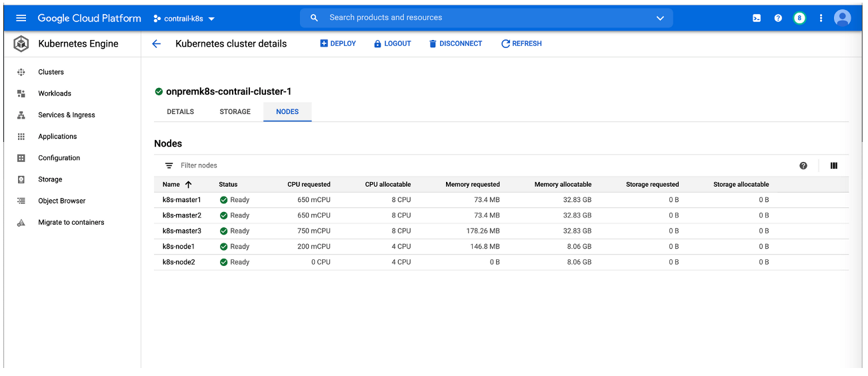This screenshot has width=868, height=376.
Task: Activate Cloud Shell terminal icon
Action: (757, 18)
